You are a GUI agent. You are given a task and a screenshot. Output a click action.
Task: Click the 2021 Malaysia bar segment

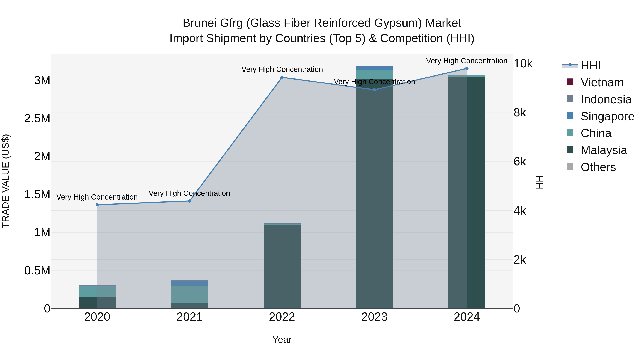tap(189, 306)
